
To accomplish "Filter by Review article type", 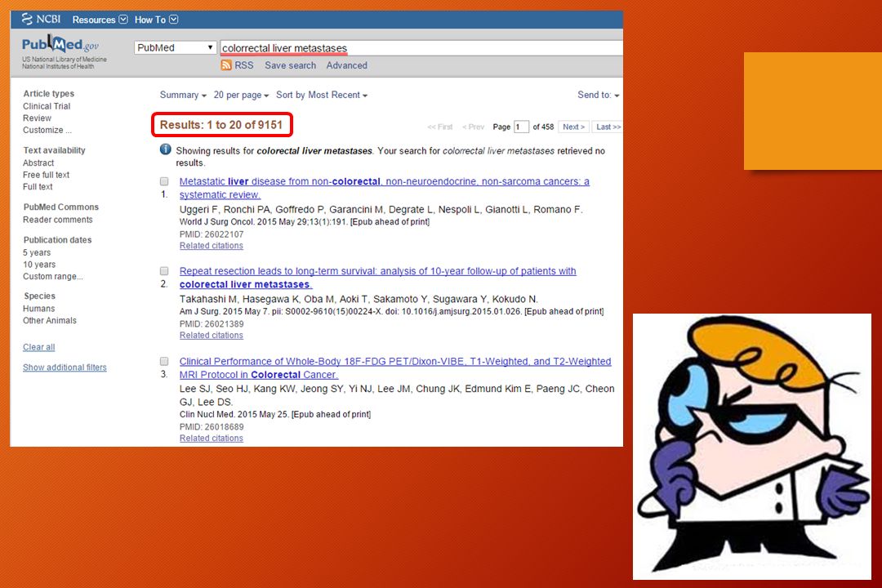I will click(37, 118).
